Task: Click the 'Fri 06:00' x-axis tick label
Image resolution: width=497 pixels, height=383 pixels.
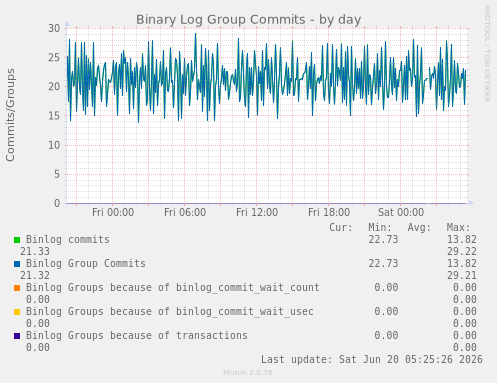Action: tap(185, 212)
